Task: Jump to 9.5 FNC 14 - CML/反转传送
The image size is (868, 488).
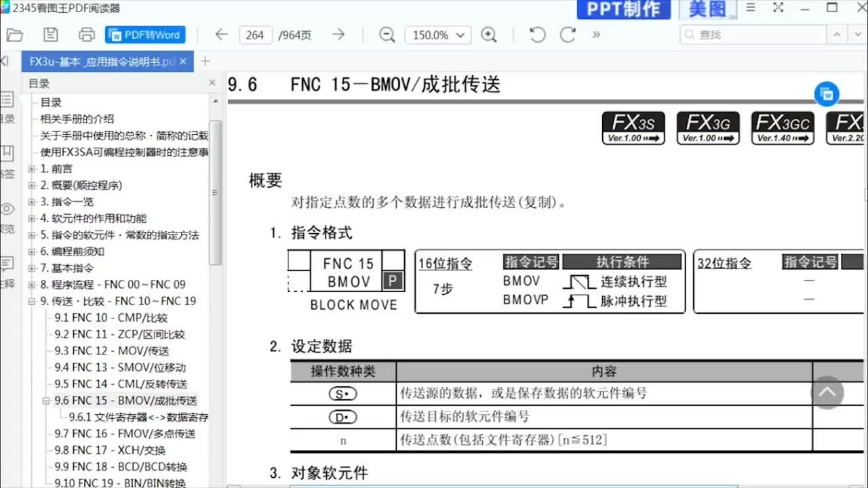Action: click(x=121, y=384)
